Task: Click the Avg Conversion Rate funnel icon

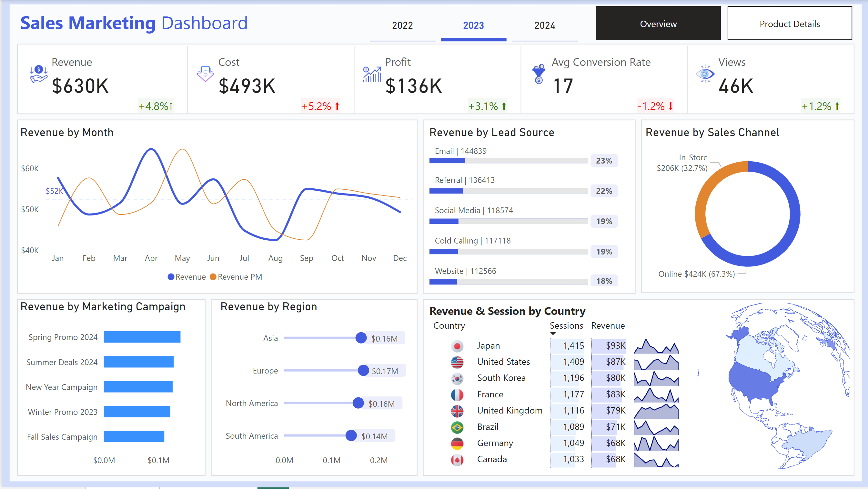Action: pos(539,74)
